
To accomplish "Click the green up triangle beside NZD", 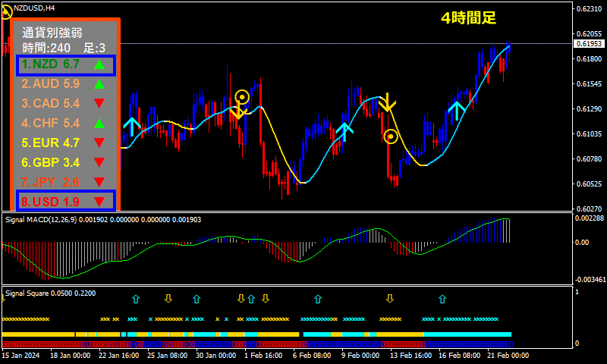I will pos(99,65).
